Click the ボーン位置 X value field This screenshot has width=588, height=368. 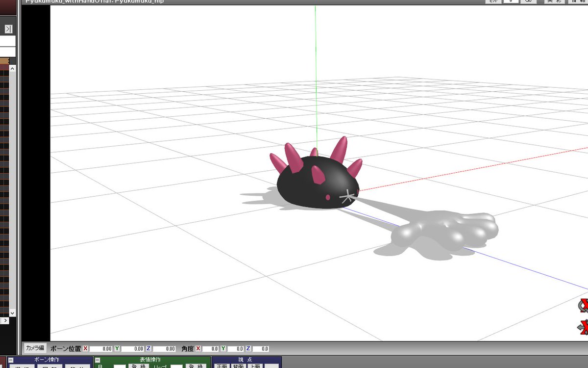[101, 348]
